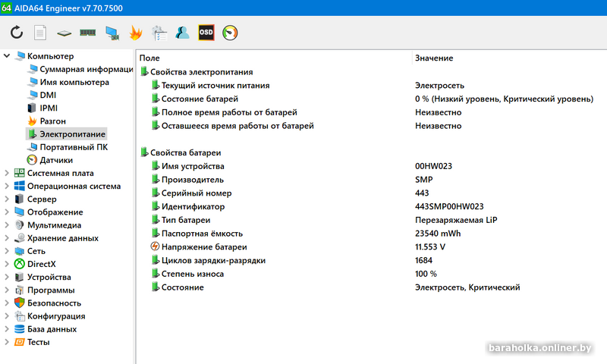Image resolution: width=607 pixels, height=364 pixels.
Task: Click the AIDA64 title bar logo
Action: [x=6, y=8]
